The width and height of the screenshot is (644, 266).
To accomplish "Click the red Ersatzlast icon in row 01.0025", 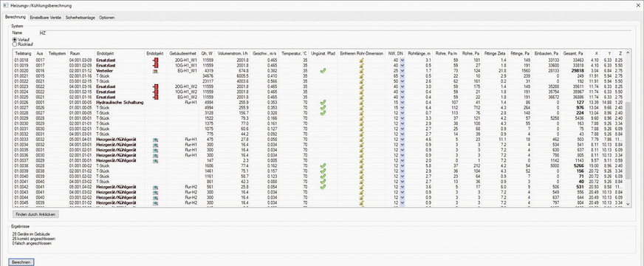I will coord(156,97).
